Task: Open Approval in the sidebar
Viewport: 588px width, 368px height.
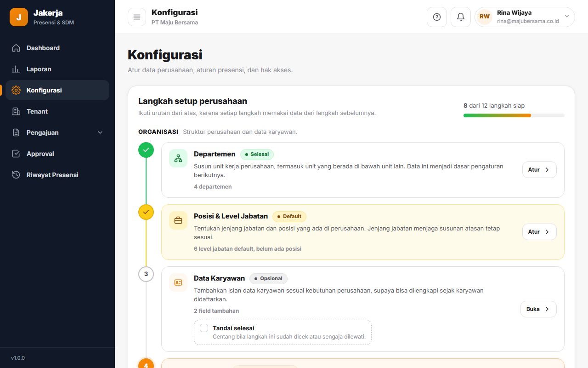Action: click(x=57, y=154)
